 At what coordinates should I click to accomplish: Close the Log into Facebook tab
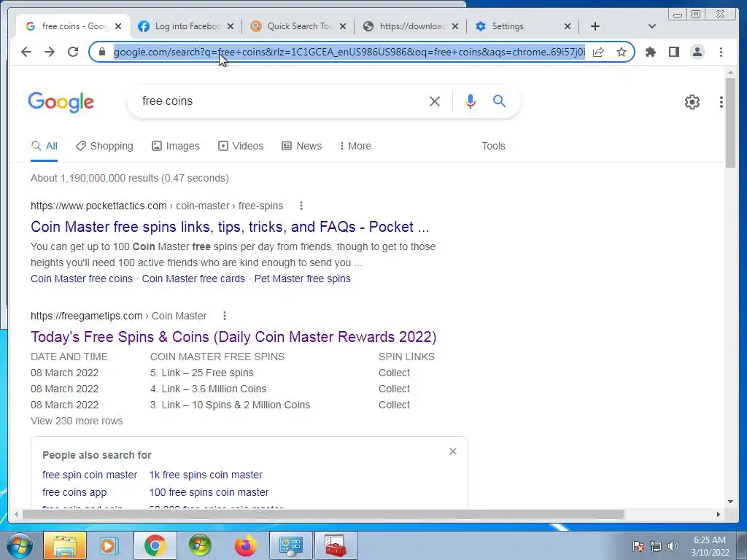tap(231, 26)
